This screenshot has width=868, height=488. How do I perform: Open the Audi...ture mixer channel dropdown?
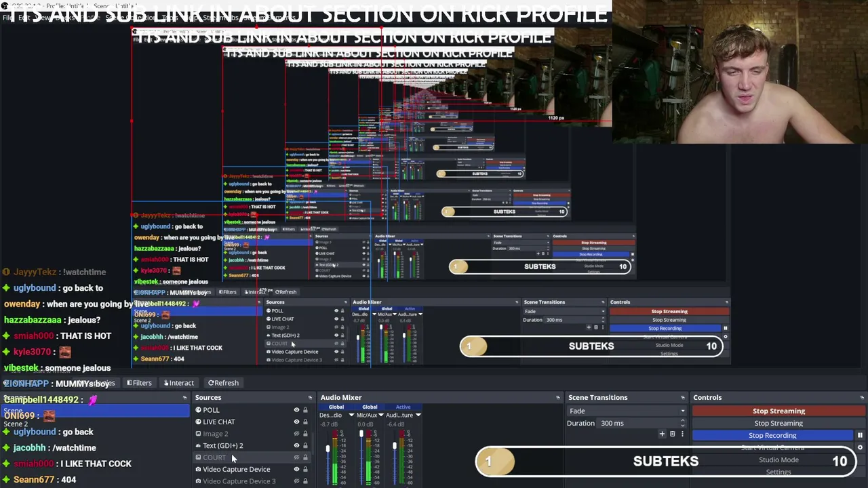(x=418, y=415)
